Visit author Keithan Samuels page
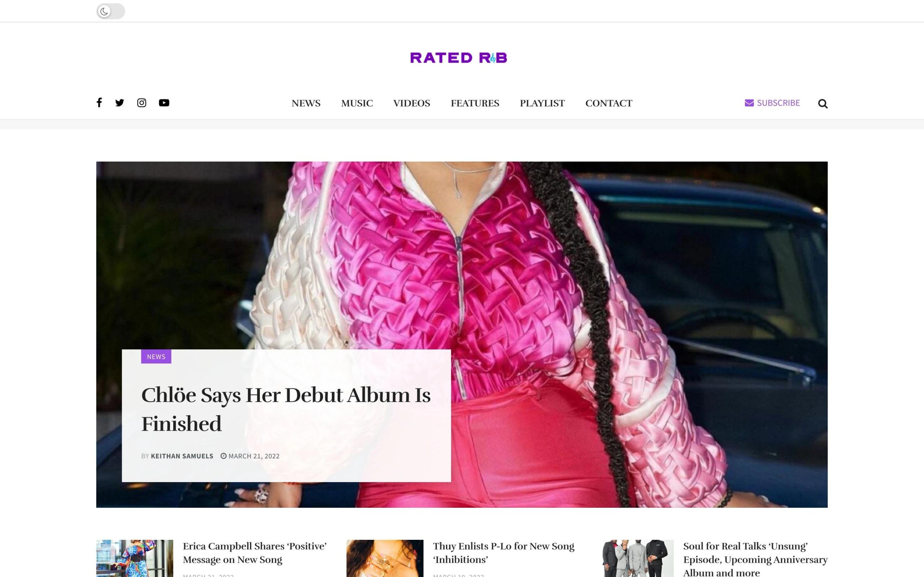The image size is (924, 577). click(182, 456)
